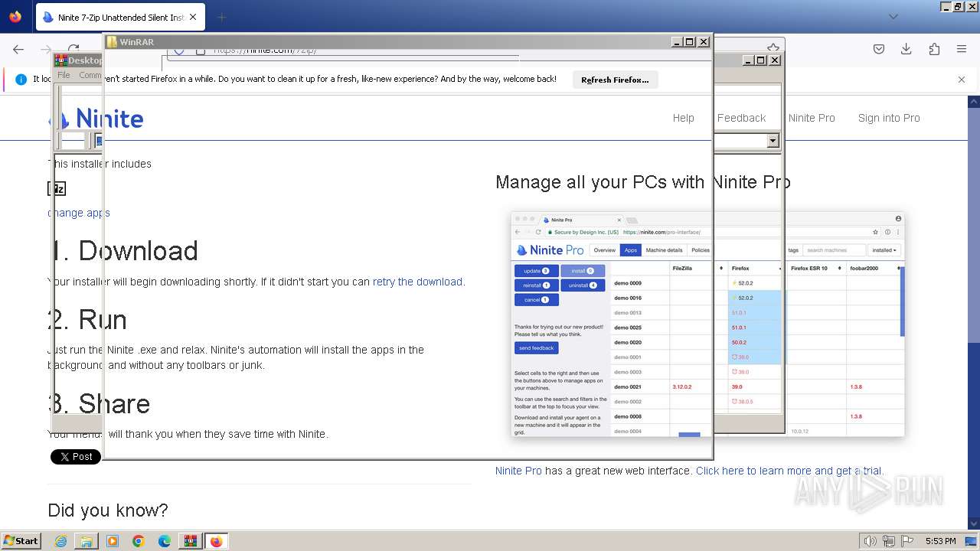Viewport: 980px width, 551px height.
Task: Open Feedback link in Ninite header
Action: [741, 118]
